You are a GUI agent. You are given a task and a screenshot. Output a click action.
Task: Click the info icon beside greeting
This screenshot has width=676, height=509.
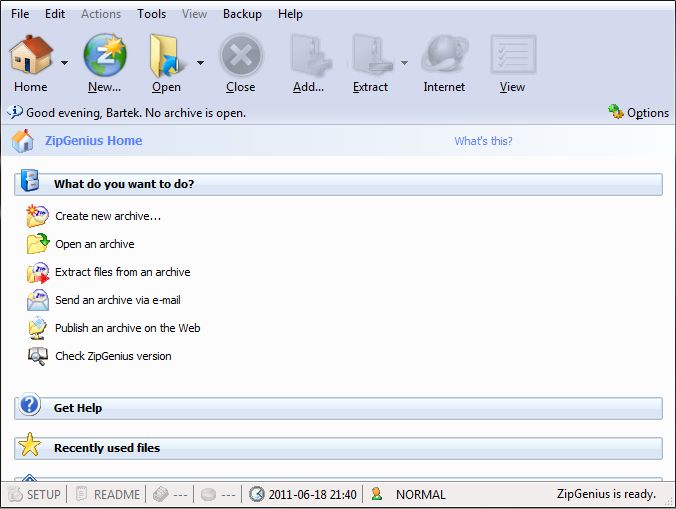click(15, 112)
